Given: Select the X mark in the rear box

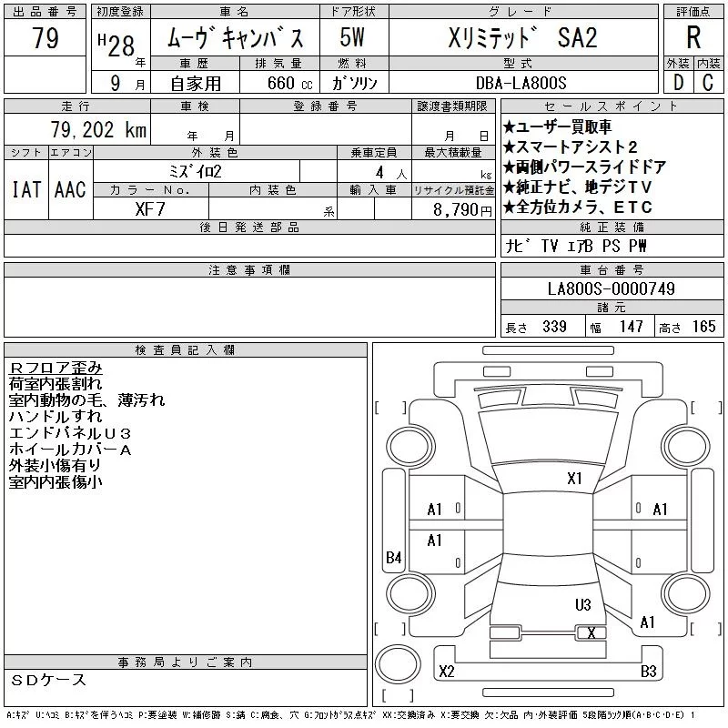Looking at the screenshot, I should (x=591, y=633).
